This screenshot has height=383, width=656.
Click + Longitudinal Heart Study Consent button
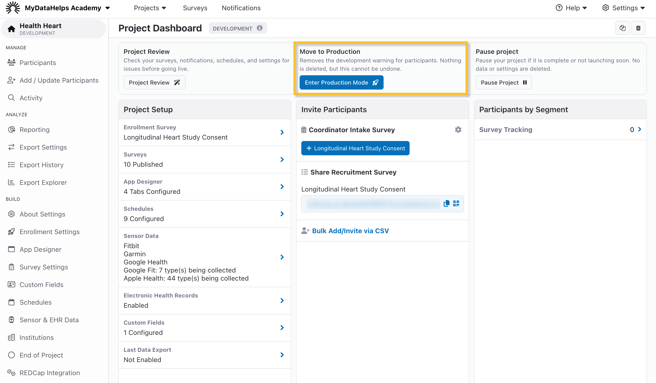355,148
